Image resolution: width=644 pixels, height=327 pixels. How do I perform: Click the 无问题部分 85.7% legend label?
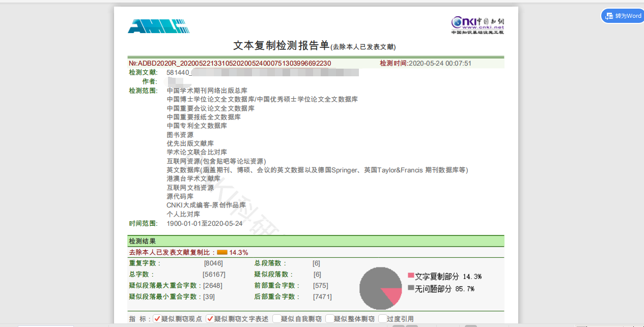click(x=445, y=288)
